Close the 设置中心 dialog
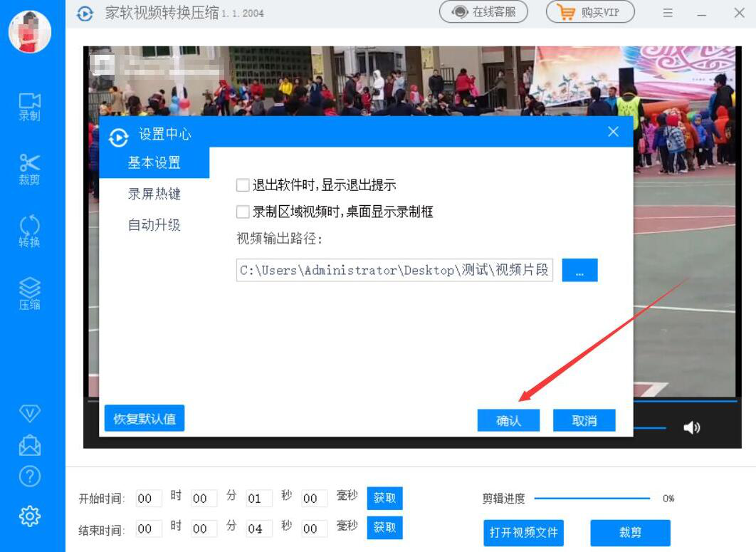The height and width of the screenshot is (552, 756). [x=614, y=132]
